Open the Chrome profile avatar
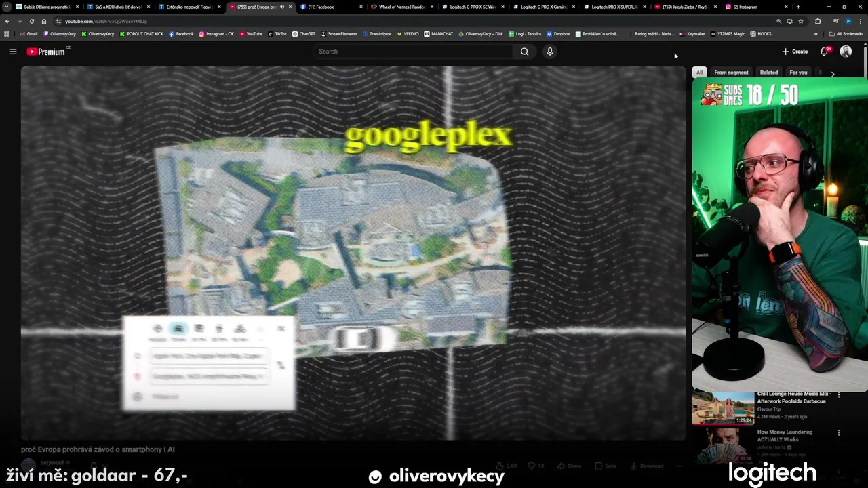The image size is (868, 488). point(848,21)
